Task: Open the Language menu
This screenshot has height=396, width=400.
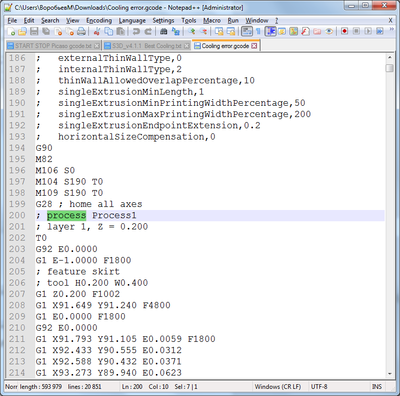Action: pos(132,21)
